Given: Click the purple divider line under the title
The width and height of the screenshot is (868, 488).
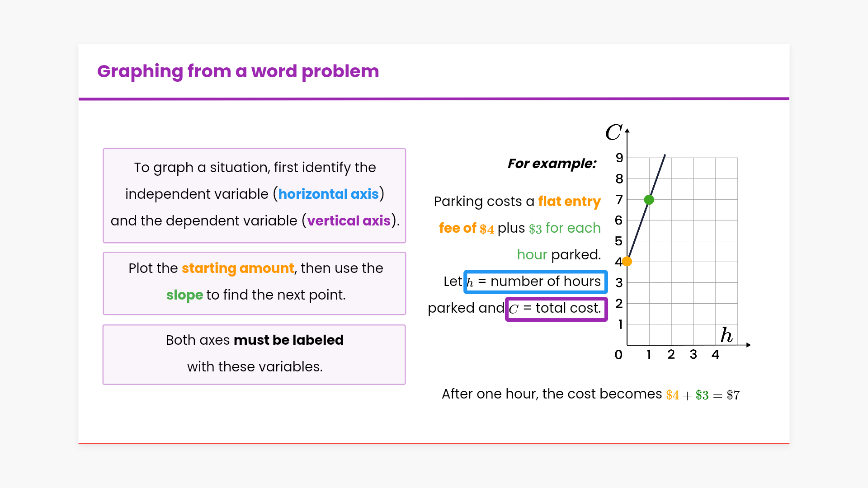Looking at the screenshot, I should (434, 99).
